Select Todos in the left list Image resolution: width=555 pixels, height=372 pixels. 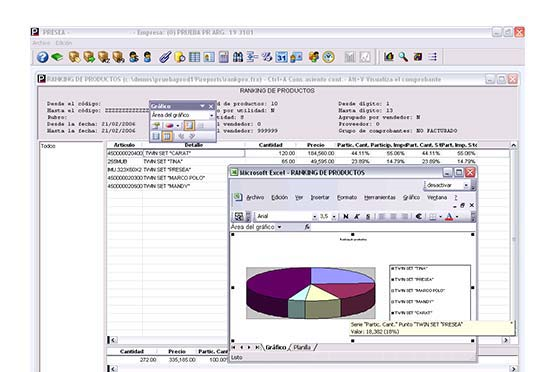click(x=48, y=146)
